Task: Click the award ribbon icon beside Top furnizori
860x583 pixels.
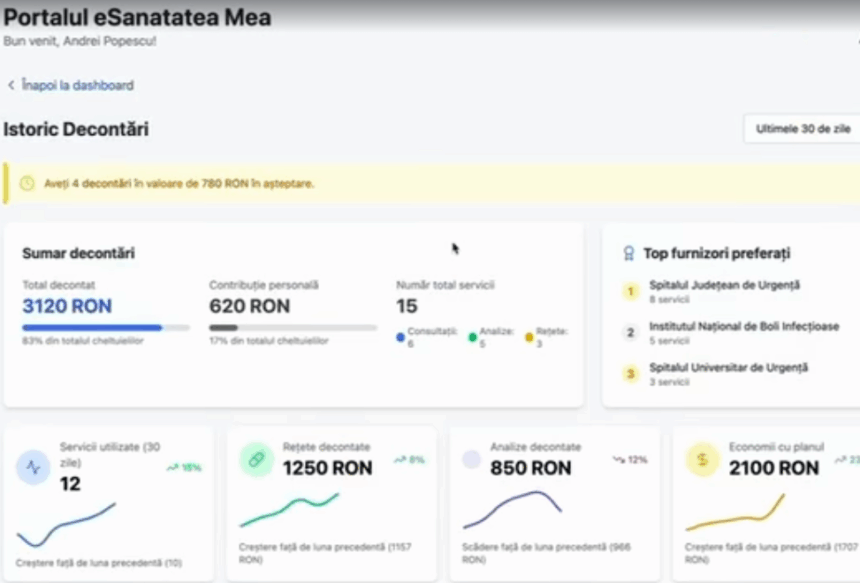Action: [x=629, y=254]
